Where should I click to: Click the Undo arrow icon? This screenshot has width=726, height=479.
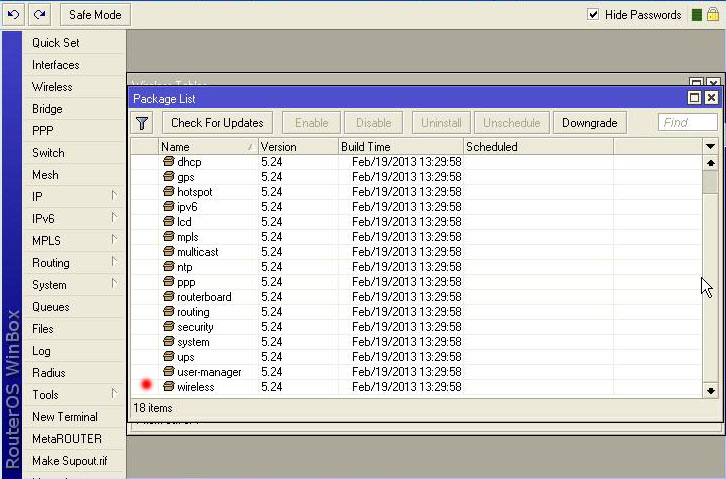(13, 14)
